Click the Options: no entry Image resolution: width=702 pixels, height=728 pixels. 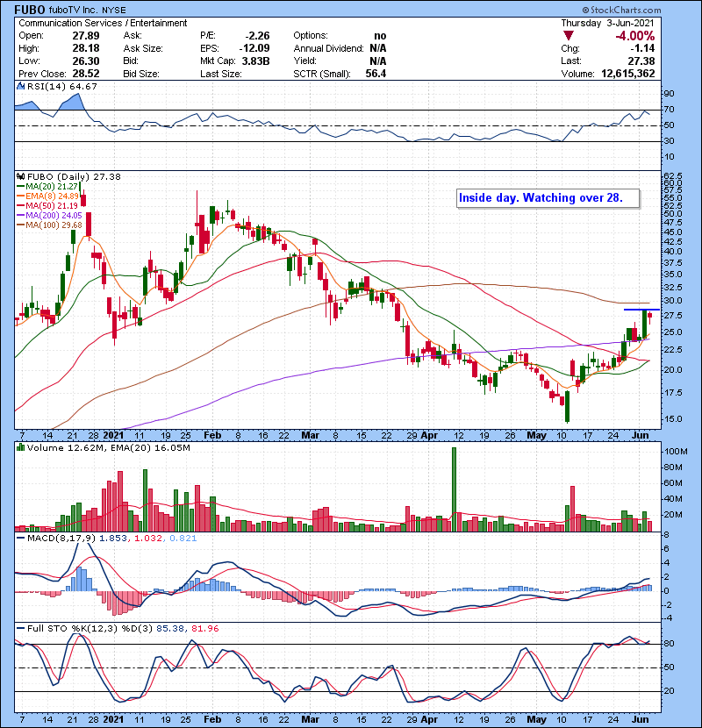coord(340,36)
